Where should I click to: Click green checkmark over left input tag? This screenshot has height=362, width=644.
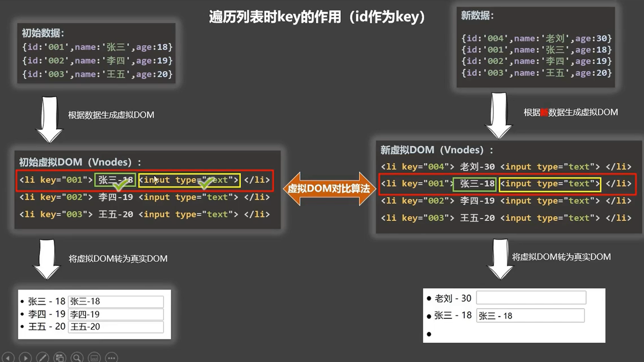(x=206, y=183)
